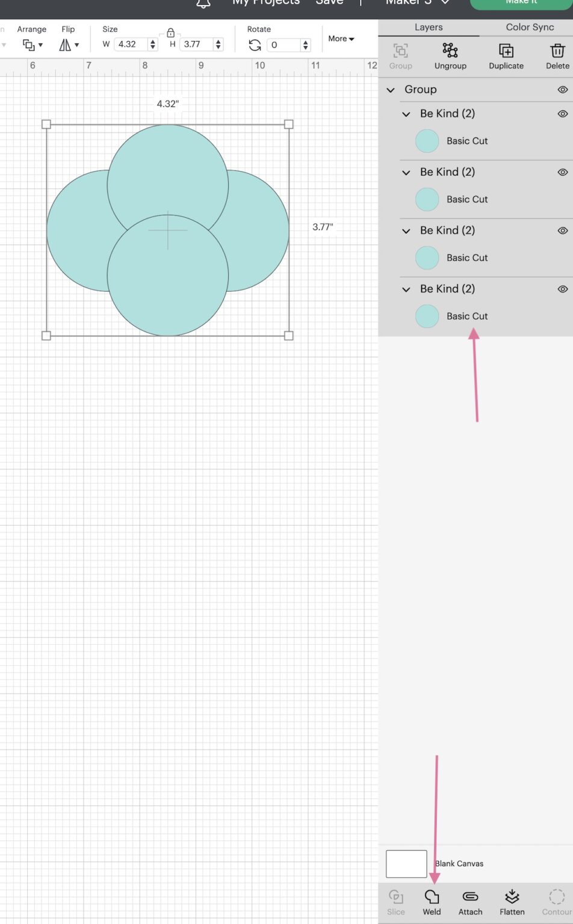573x924 pixels.
Task: Hide the first Be Kind layer
Action: [563, 113]
